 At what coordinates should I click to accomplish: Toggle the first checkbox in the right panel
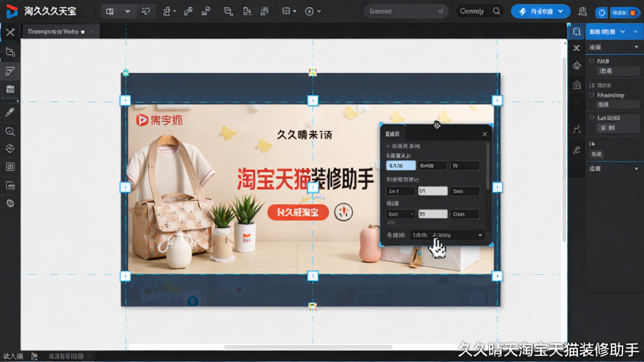tap(592, 61)
